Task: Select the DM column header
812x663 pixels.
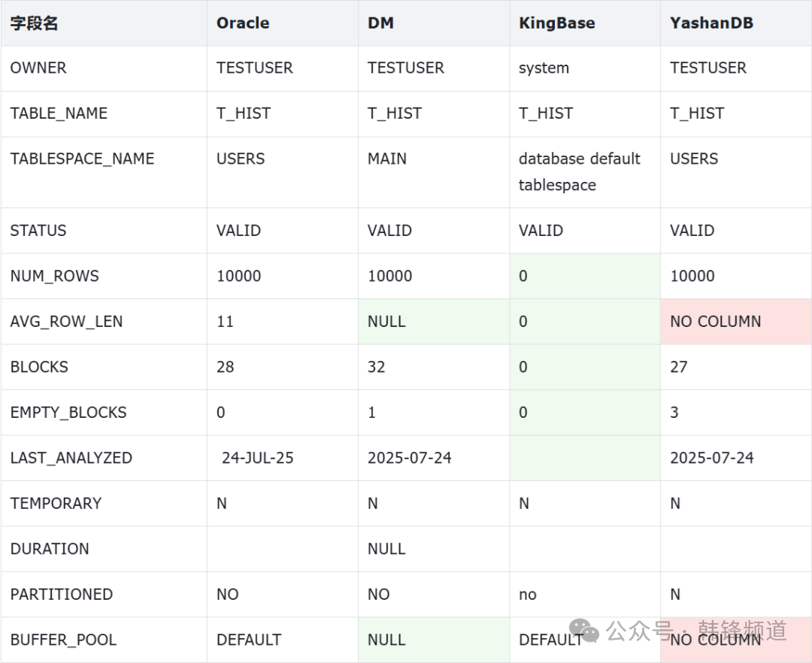Action: [x=380, y=23]
